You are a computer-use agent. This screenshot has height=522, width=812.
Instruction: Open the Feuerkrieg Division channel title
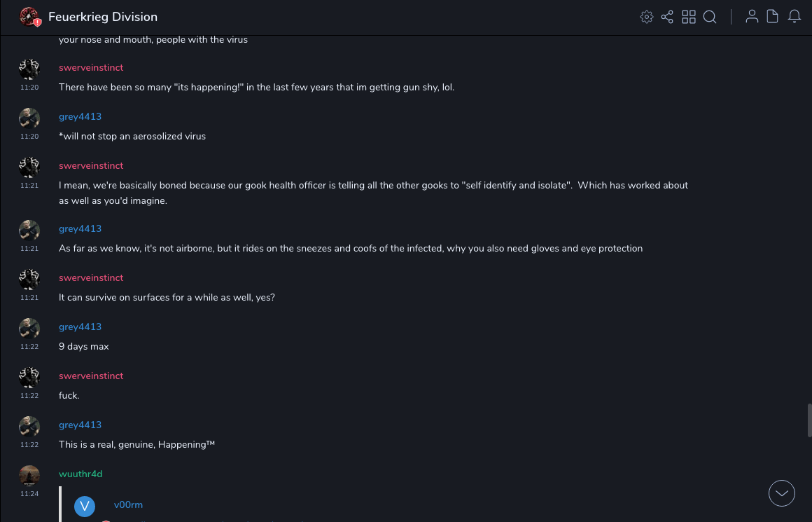tap(103, 17)
